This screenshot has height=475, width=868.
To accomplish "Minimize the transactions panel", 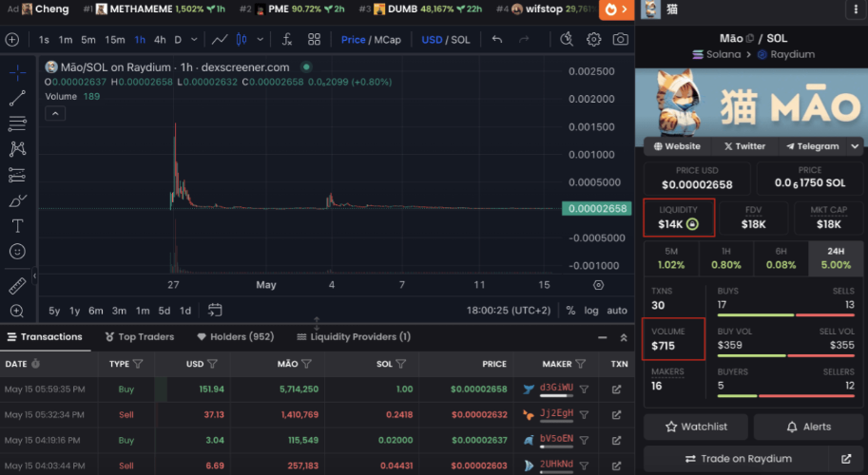I will pos(603,337).
